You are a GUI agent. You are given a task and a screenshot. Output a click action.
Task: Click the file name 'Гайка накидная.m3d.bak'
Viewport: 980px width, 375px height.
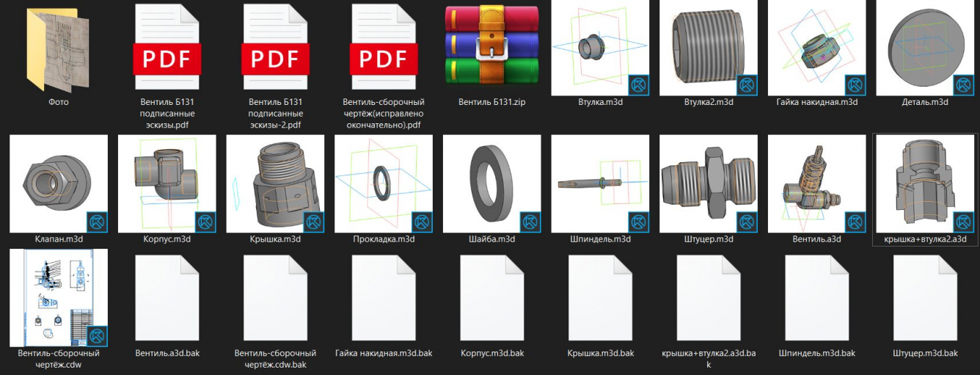(x=384, y=353)
